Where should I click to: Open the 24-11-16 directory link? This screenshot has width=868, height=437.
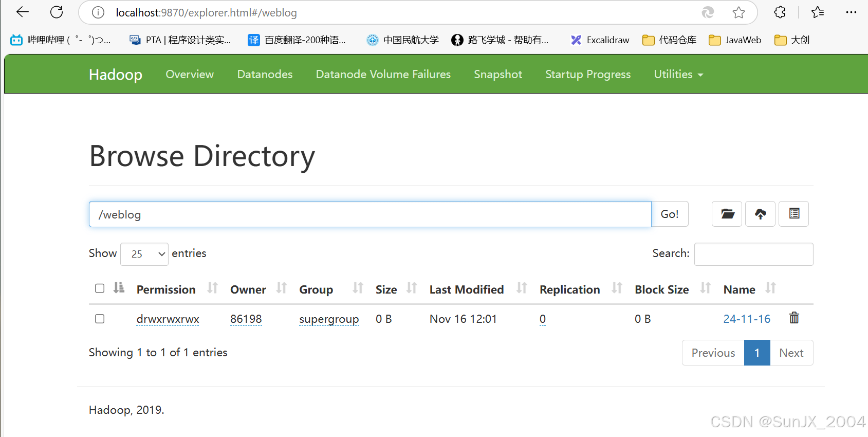click(747, 319)
